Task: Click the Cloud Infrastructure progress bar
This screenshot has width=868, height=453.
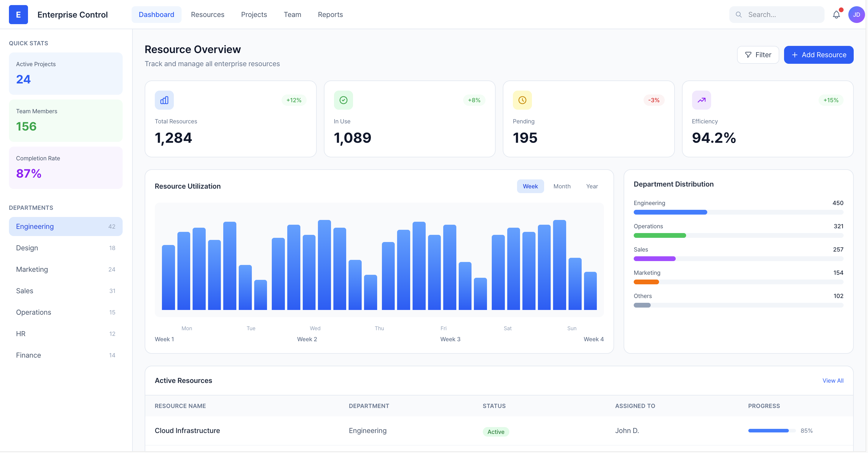Action: click(771, 430)
